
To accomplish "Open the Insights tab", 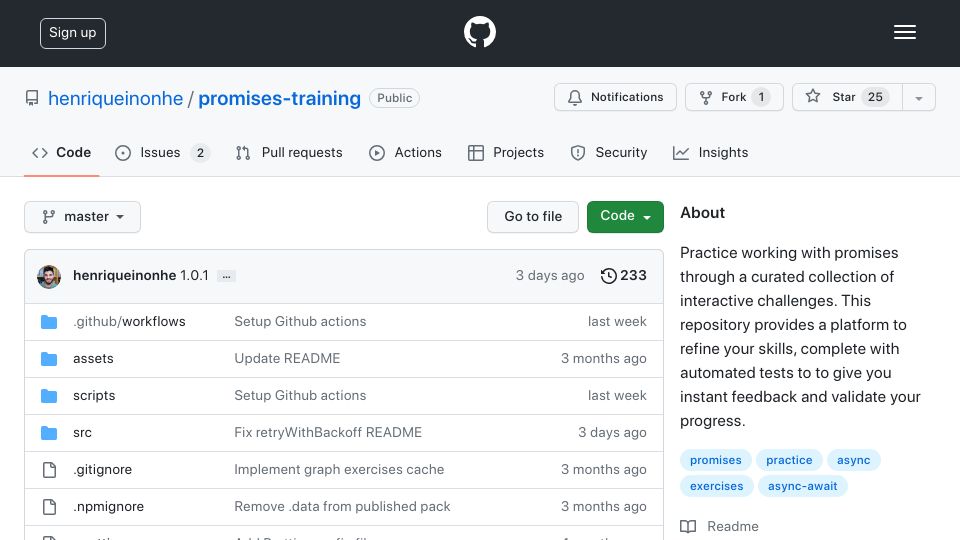I will click(x=710, y=152).
